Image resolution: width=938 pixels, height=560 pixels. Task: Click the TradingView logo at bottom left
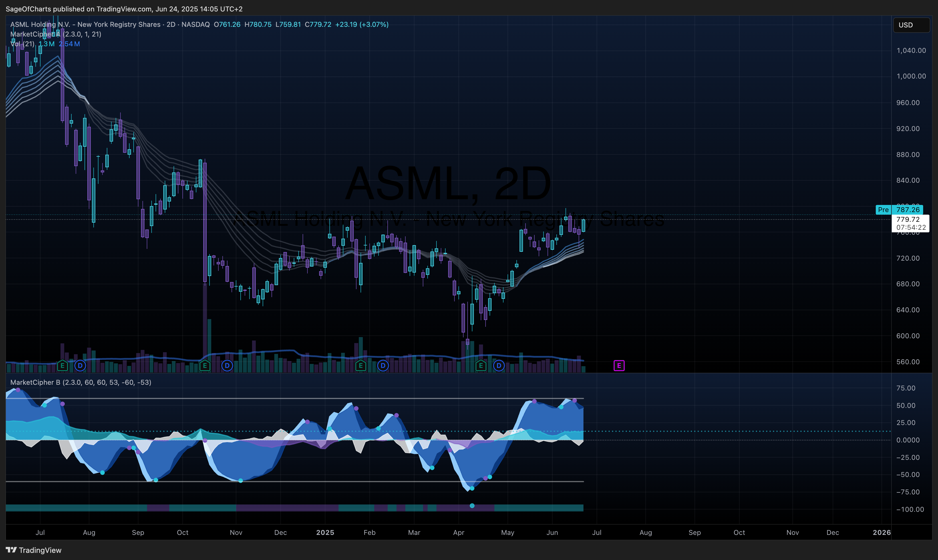coord(34,550)
